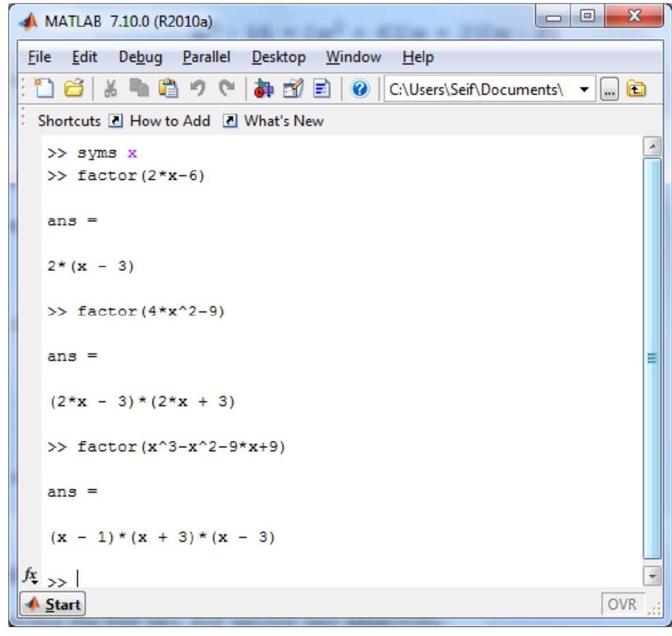The height and width of the screenshot is (636, 672).
Task: Open the Parallel menu
Action: point(206,57)
